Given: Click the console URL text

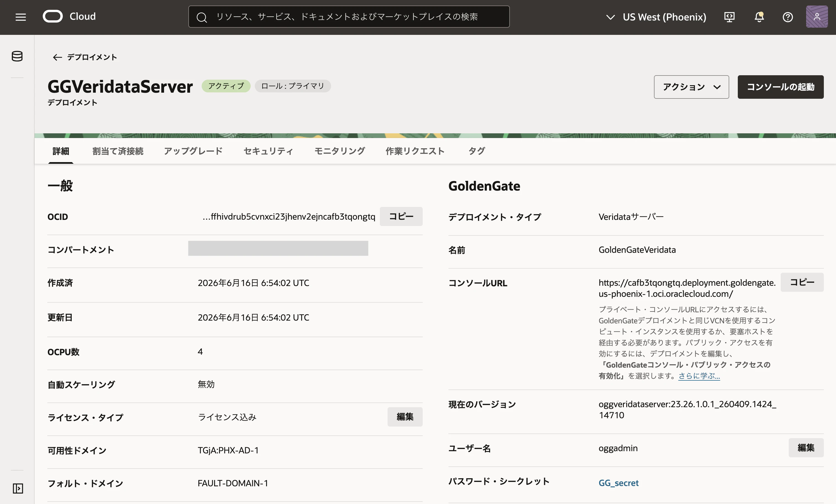Looking at the screenshot, I should 687,288.
